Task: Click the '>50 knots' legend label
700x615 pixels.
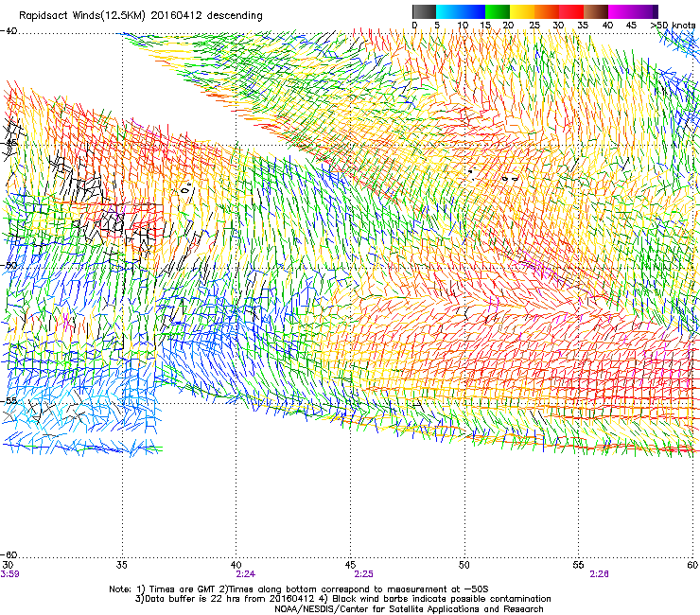Action: click(673, 26)
